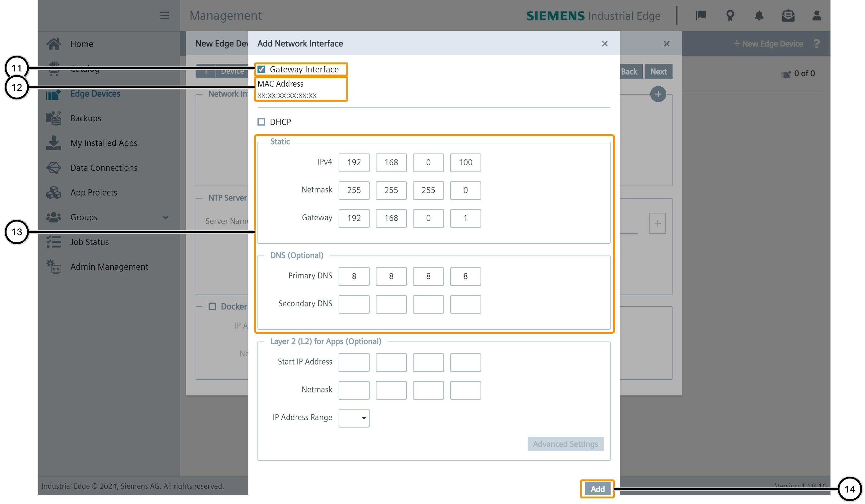Close the Add Network Interface dialog
The width and height of the screenshot is (865, 504).
point(604,44)
